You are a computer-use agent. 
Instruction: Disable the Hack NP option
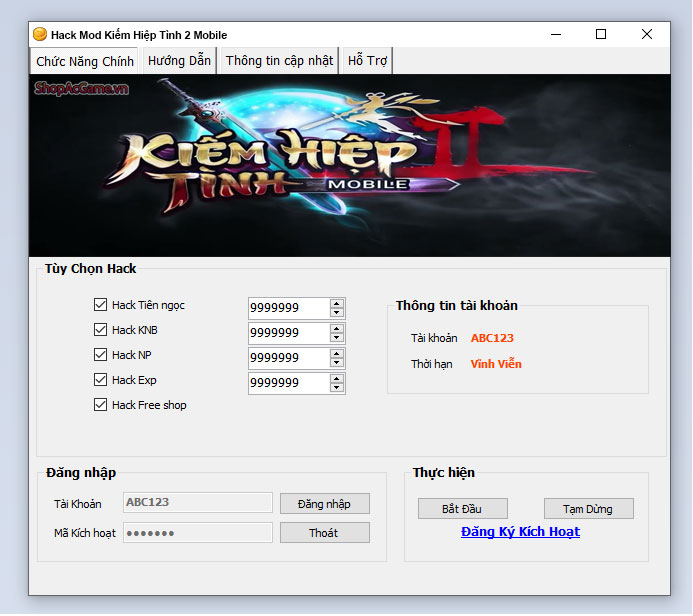pyautogui.click(x=100, y=355)
